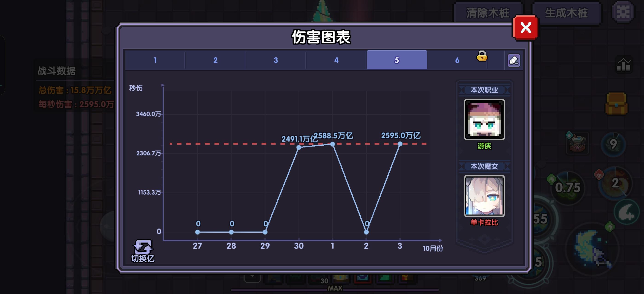Tap the crescent moon skill icon
This screenshot has height=294, width=644.
tap(627, 212)
